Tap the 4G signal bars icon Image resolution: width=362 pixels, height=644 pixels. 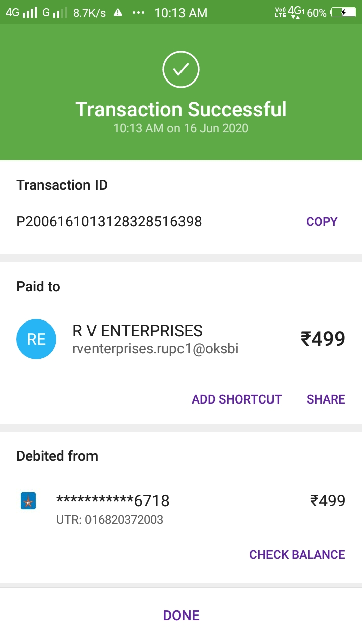point(30,13)
